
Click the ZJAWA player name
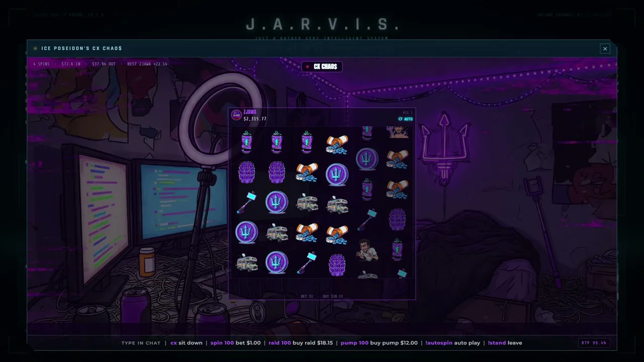250,112
